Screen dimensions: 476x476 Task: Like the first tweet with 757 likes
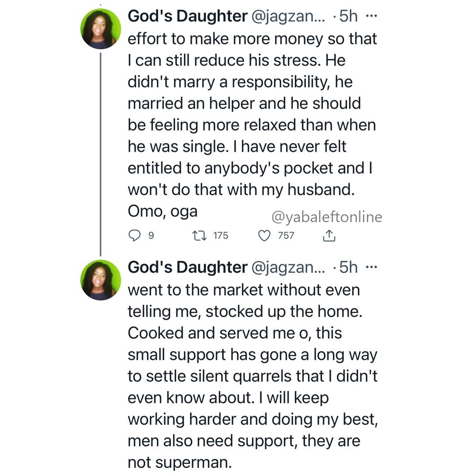(x=264, y=236)
